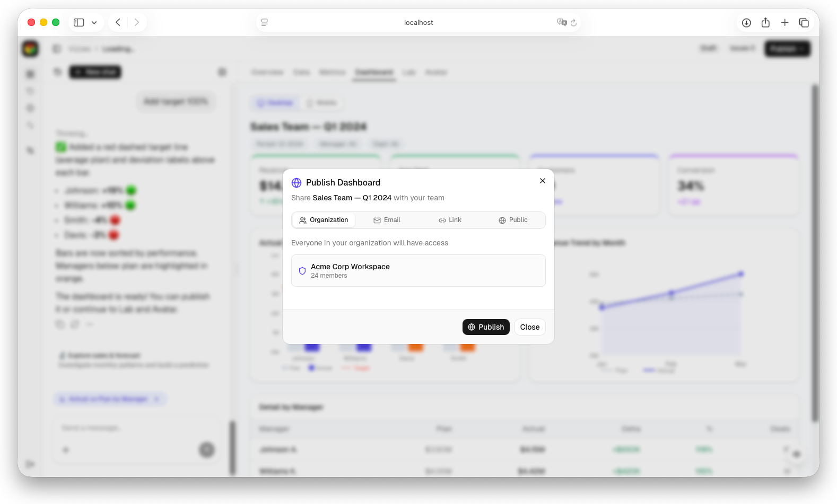837x504 pixels.
Task: Go forward to the next page
Action: click(137, 22)
